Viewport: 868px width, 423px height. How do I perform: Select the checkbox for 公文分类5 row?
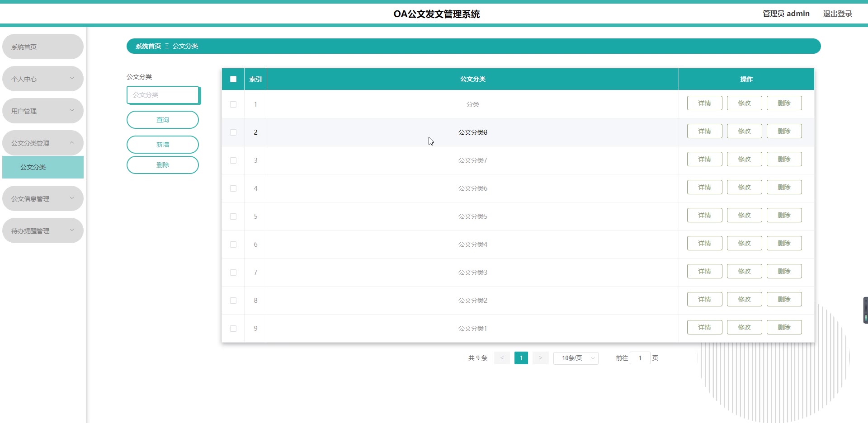tap(233, 216)
